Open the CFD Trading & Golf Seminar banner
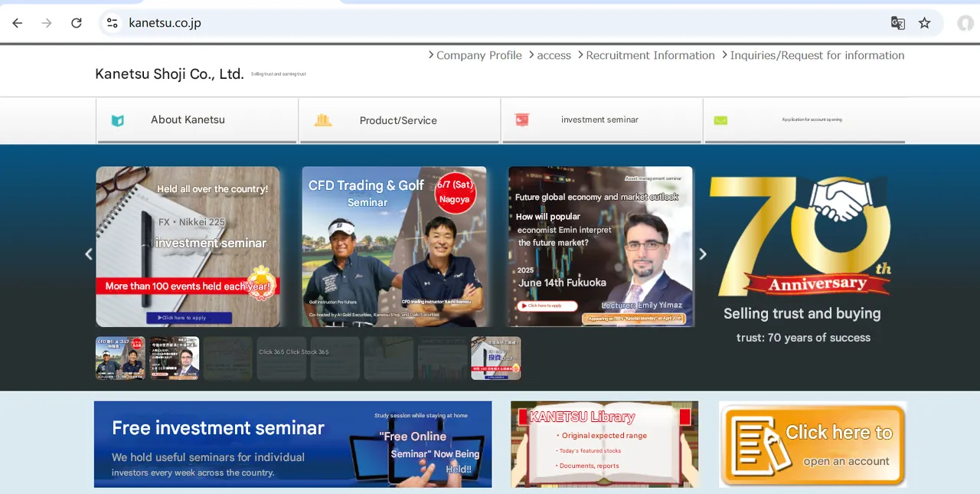Image resolution: width=980 pixels, height=494 pixels. pos(394,247)
